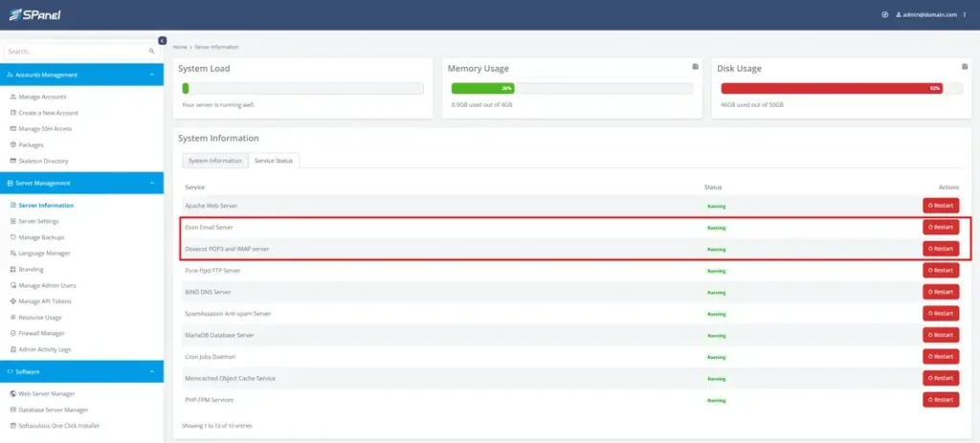980x443 pixels.
Task: Click the Home breadcrumb link
Action: (180, 47)
